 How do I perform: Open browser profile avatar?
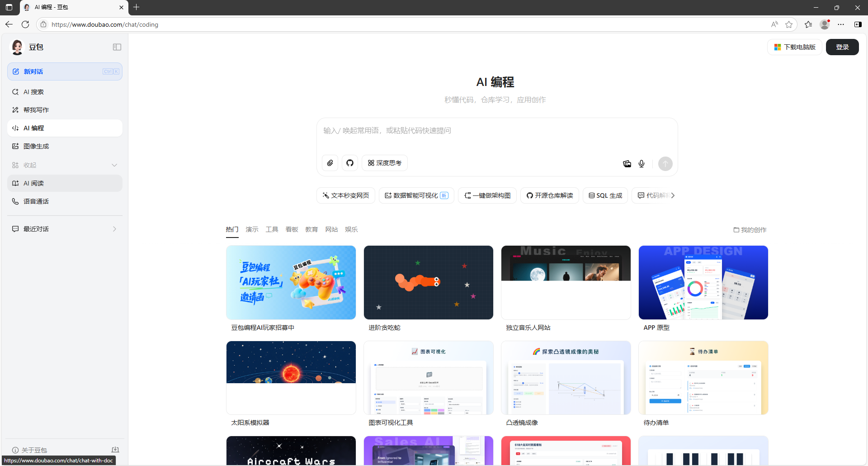825,24
